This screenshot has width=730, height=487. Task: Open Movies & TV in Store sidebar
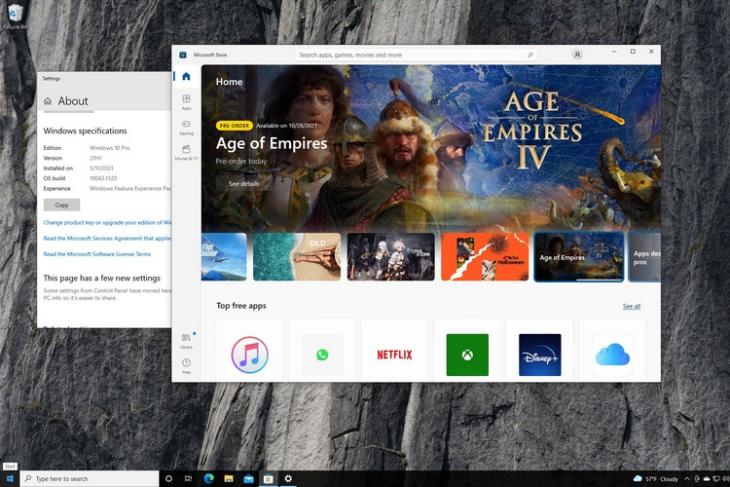[x=186, y=152]
